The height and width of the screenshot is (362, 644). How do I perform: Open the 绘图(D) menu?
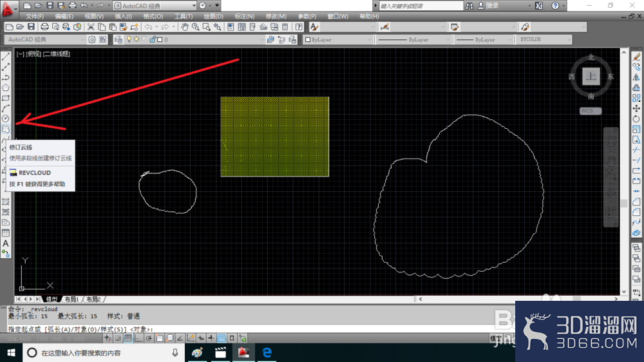pos(214,17)
